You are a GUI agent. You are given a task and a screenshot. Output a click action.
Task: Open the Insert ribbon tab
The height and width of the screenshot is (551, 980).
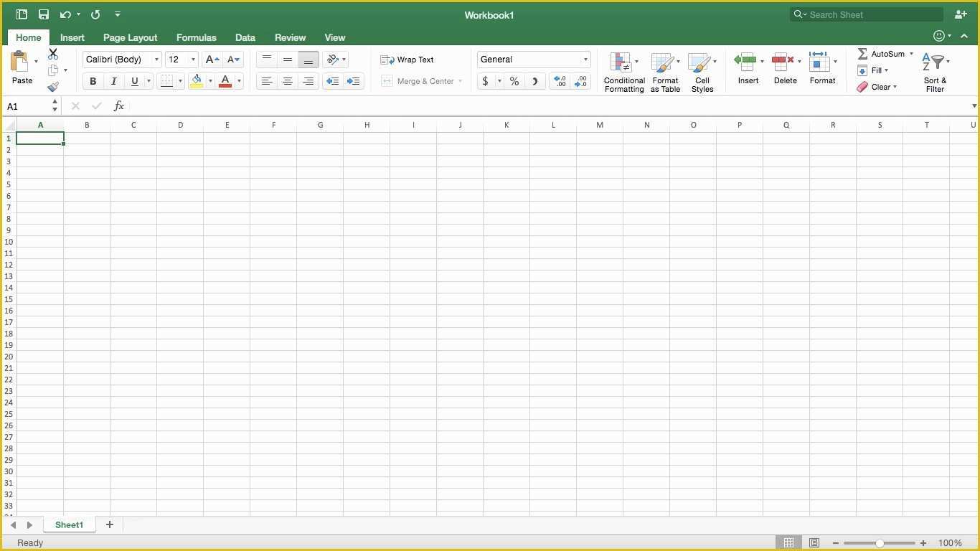72,37
